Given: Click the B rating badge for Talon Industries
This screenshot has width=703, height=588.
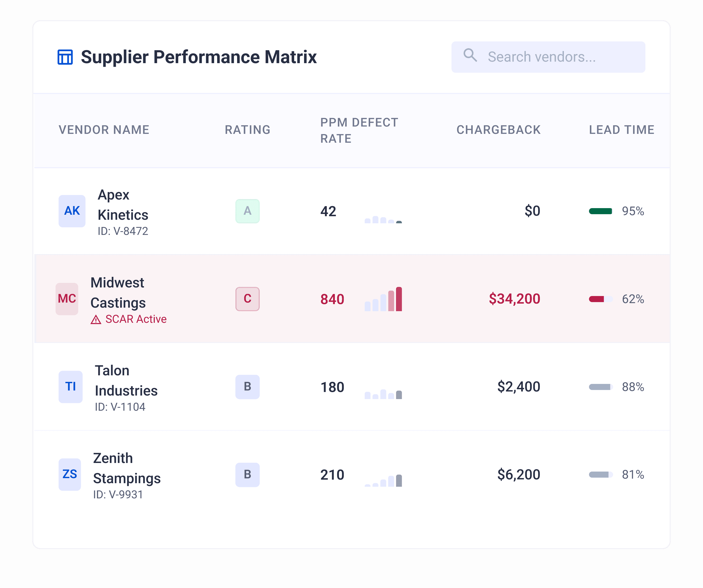Looking at the screenshot, I should tap(247, 387).
